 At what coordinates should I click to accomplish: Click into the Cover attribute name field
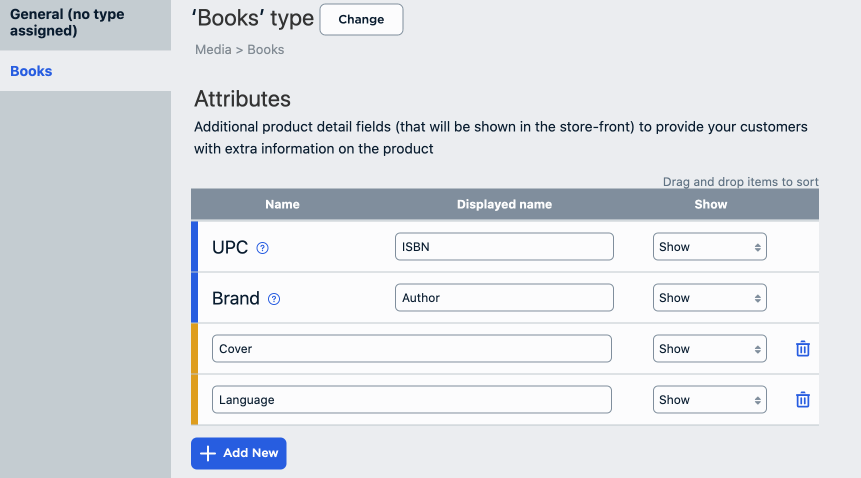pos(411,349)
